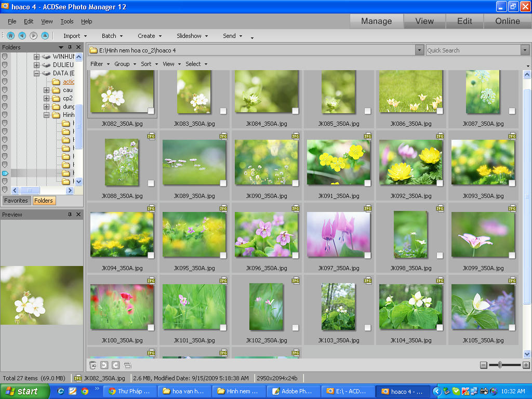532x399 pixels.
Task: Click the compare images icon in bottom toolbar
Action: click(128, 365)
